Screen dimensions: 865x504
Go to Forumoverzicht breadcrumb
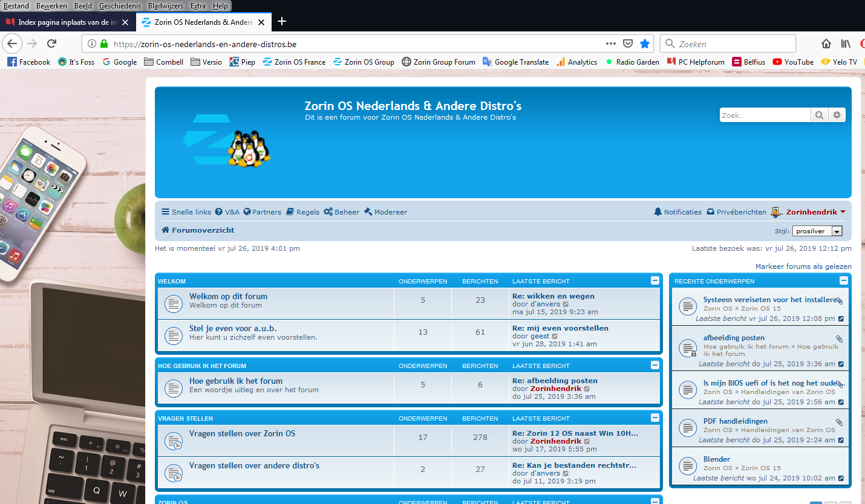click(198, 230)
